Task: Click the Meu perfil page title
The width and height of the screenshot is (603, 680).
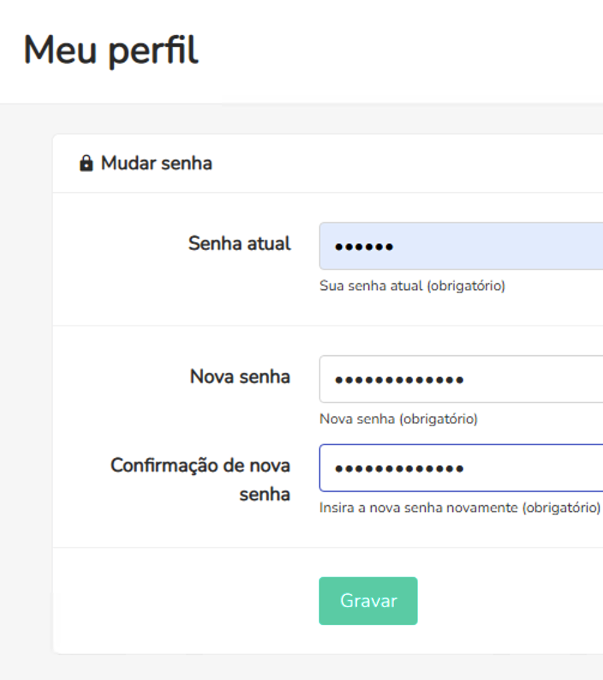Action: 111,50
